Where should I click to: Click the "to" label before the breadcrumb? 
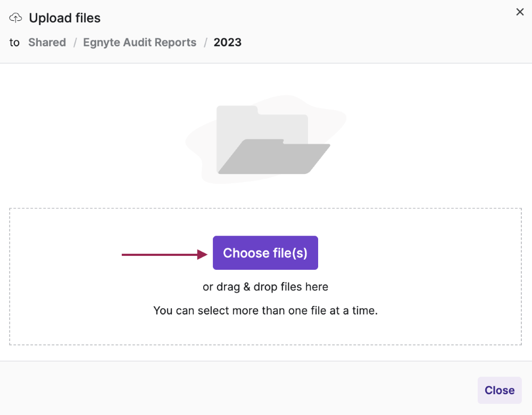tap(14, 43)
